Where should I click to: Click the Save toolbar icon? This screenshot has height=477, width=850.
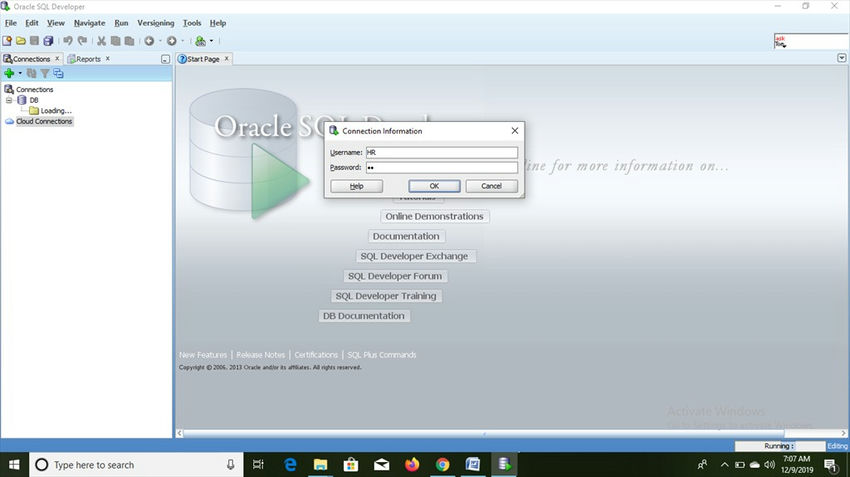tap(34, 41)
